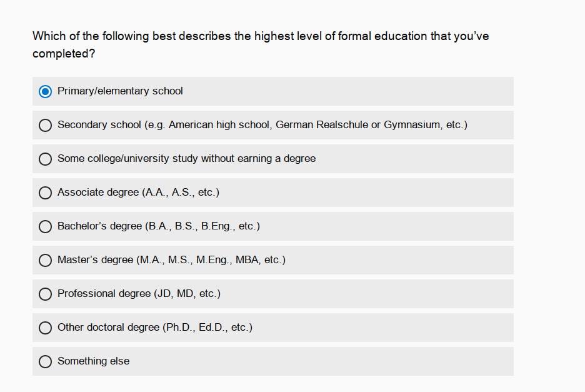Click empty area of Something else row
The width and height of the screenshot is (585, 392).
pos(321,361)
